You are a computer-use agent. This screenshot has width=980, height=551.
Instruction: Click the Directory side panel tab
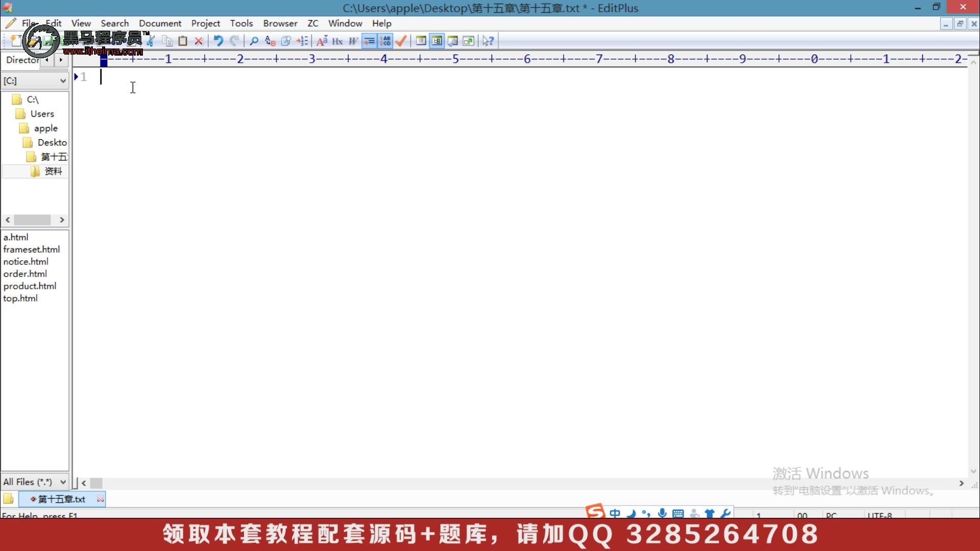pyautogui.click(x=22, y=60)
